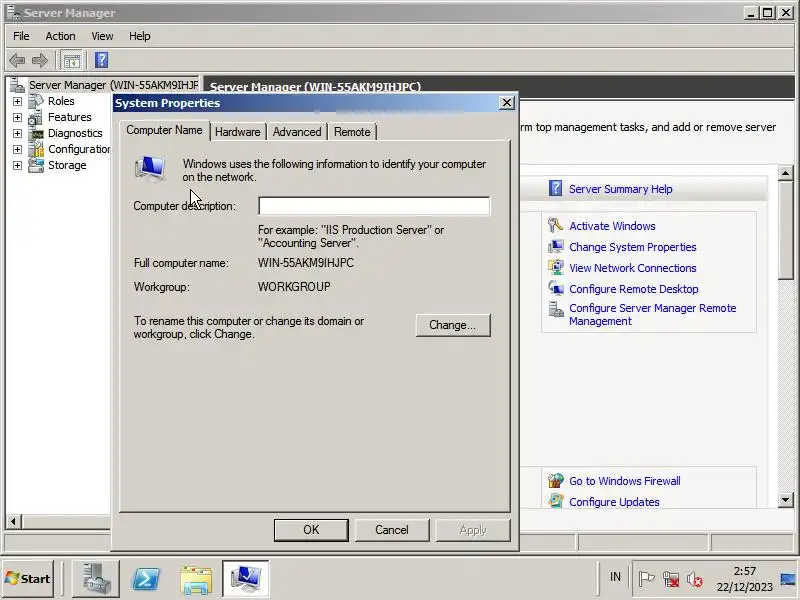The height and width of the screenshot is (600, 800).
Task: Open the View Network Connections link
Action: pyautogui.click(x=633, y=268)
